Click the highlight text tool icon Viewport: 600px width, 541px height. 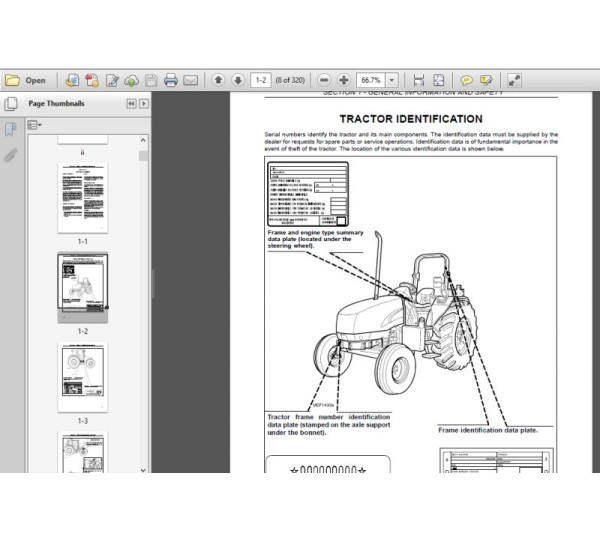(486, 80)
